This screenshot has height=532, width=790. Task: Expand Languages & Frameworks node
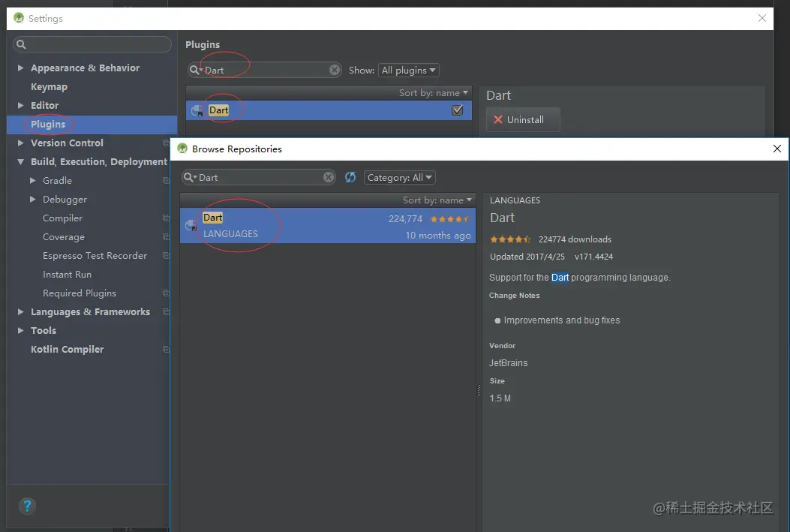click(x=21, y=312)
